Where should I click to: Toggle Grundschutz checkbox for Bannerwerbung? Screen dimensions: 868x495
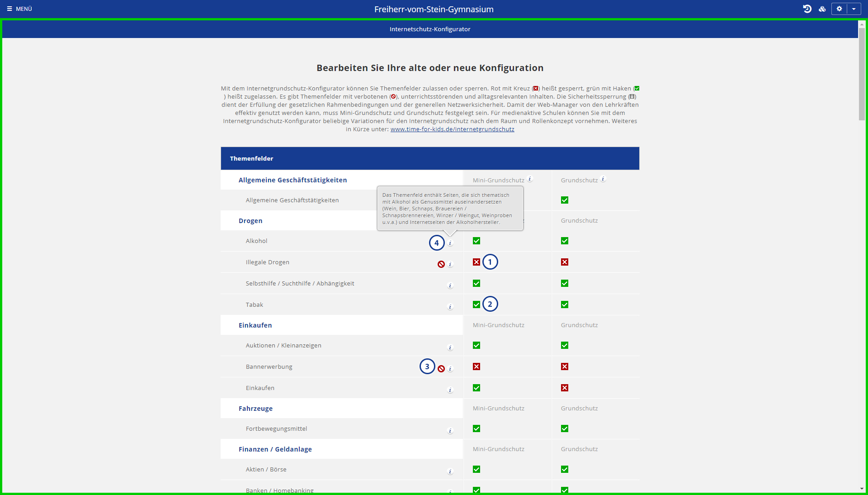click(x=565, y=366)
